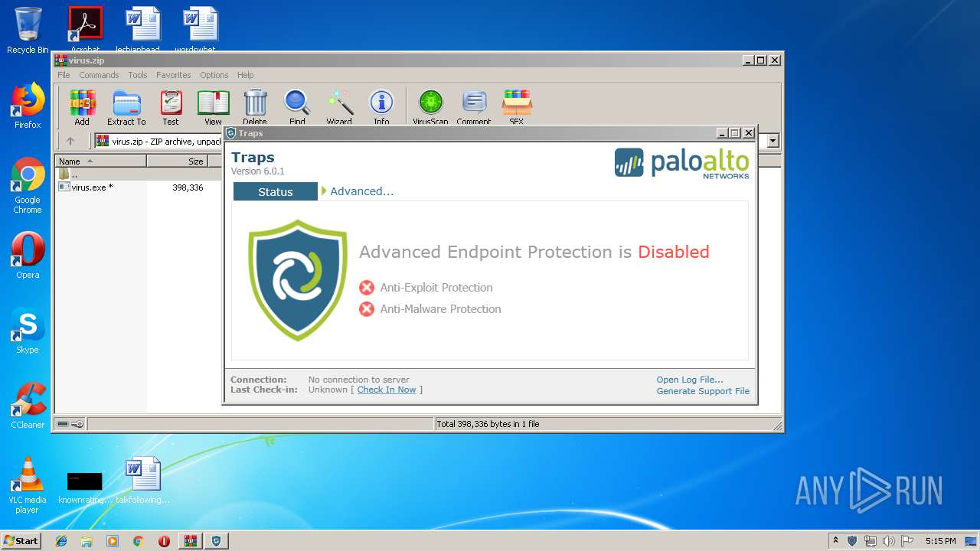This screenshot has width=980, height=551.
Task: Click the Chrome icon in the taskbar
Action: (x=138, y=541)
